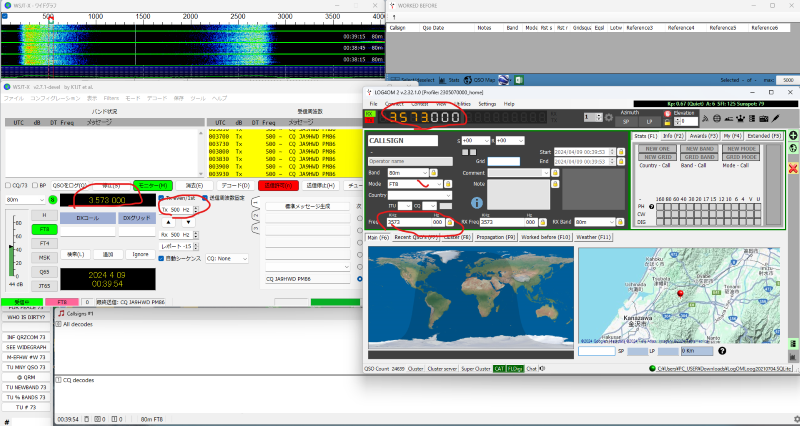Click the camera-like toolbar icon in Log4OM
This screenshot has width=800, height=426.
(x=764, y=118)
